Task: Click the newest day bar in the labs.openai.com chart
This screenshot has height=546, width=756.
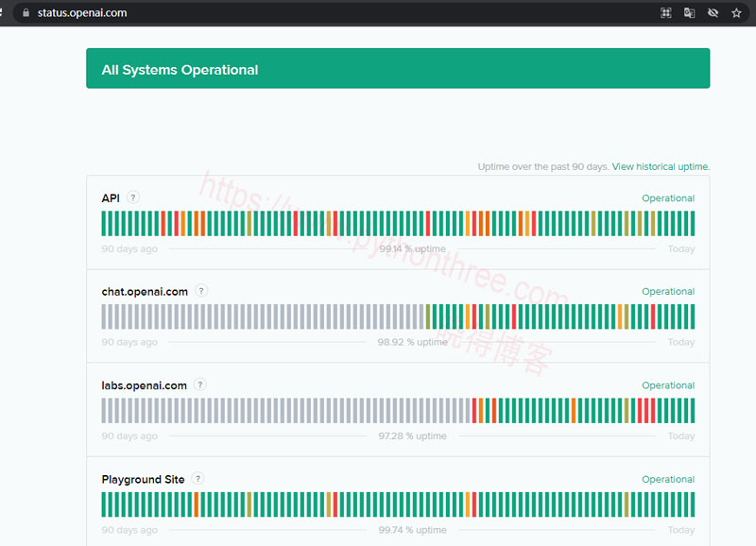Action: pyautogui.click(x=693, y=411)
